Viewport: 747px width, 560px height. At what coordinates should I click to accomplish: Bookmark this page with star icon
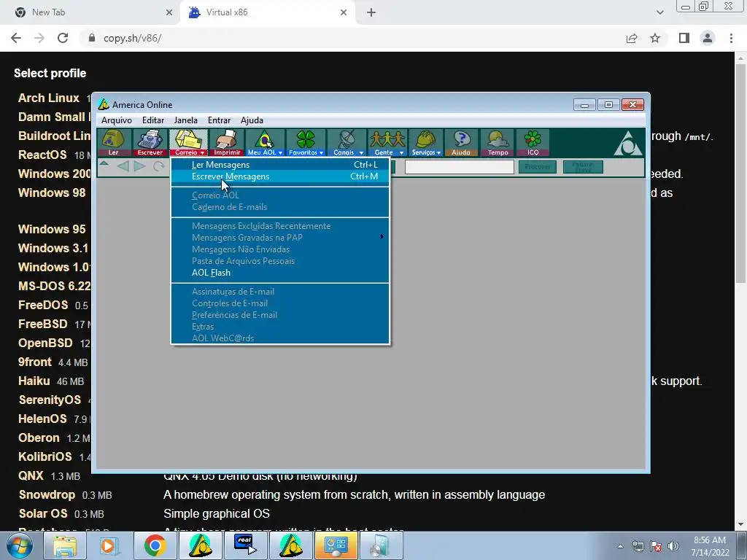(655, 38)
